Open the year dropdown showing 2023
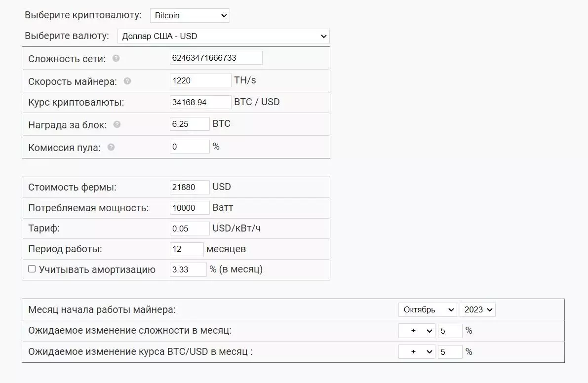The image size is (588, 383). click(x=477, y=309)
